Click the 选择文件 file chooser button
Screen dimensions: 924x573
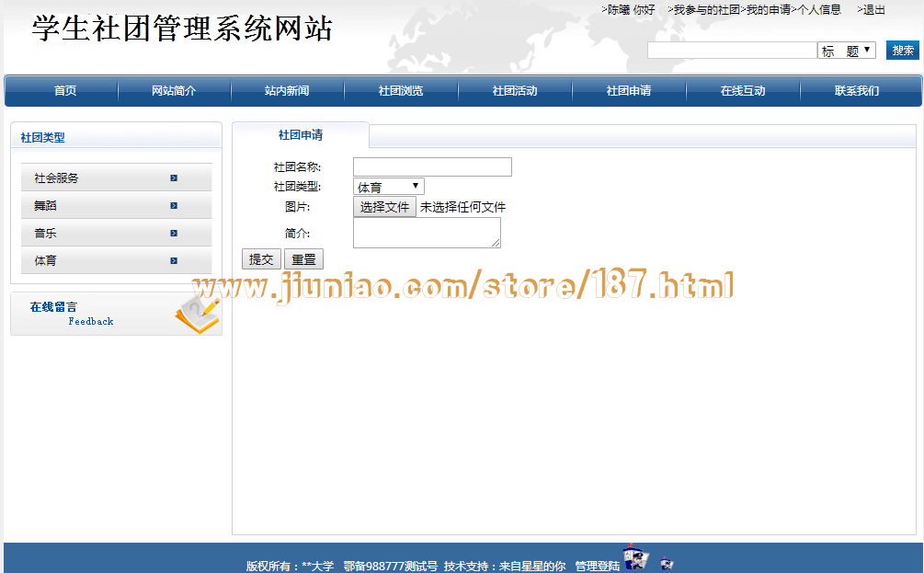coord(384,207)
